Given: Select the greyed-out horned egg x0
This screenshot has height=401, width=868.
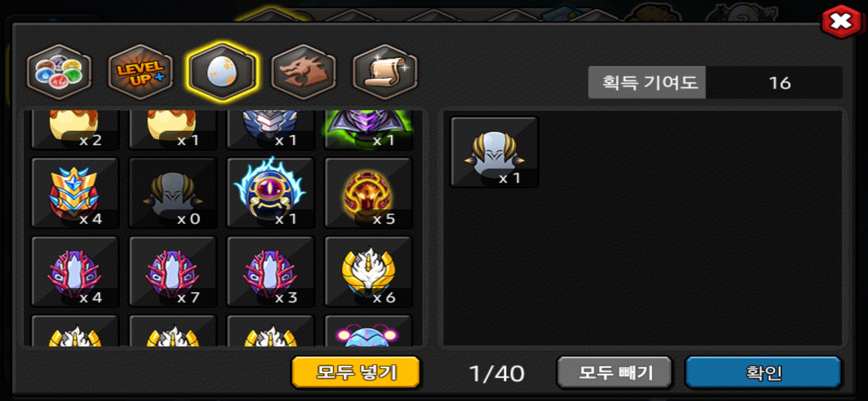Looking at the screenshot, I should (x=173, y=193).
